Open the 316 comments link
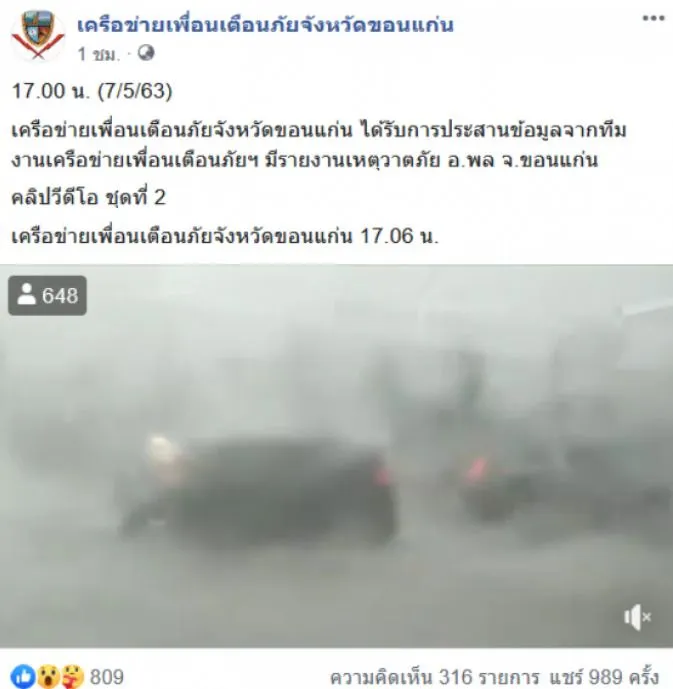 pyautogui.click(x=434, y=677)
